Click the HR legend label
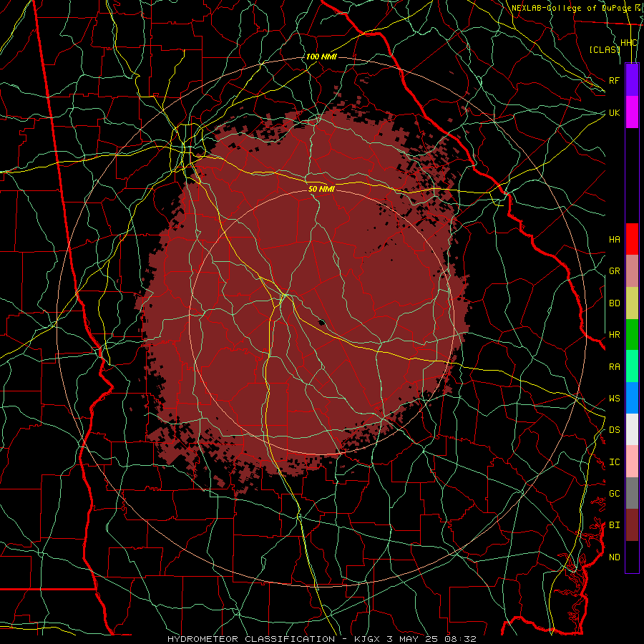The image size is (644, 644). (x=615, y=335)
